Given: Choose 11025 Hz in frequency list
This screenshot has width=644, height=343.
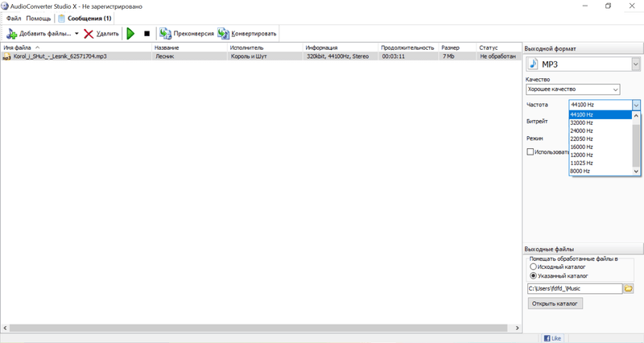Looking at the screenshot, I should click(600, 163).
